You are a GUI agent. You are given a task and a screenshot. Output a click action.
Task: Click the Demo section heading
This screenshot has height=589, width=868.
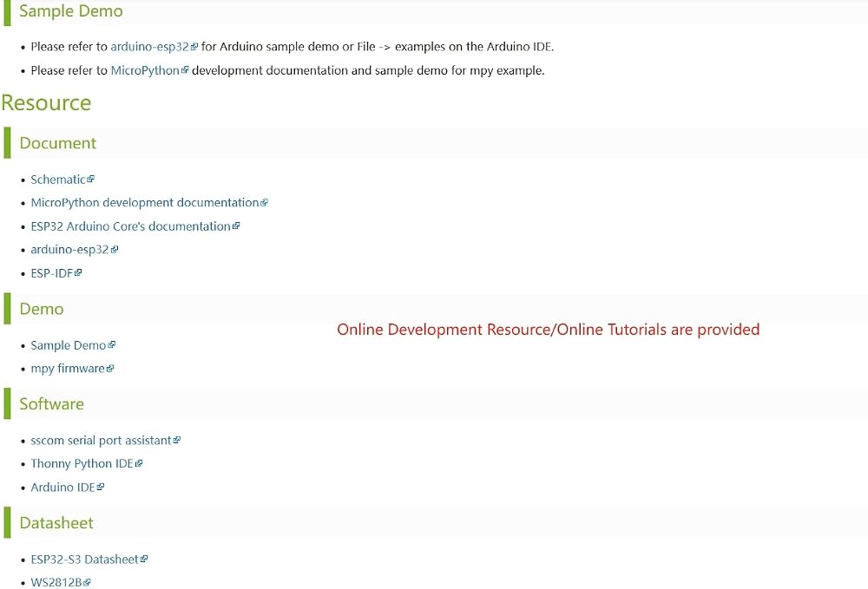tap(42, 309)
